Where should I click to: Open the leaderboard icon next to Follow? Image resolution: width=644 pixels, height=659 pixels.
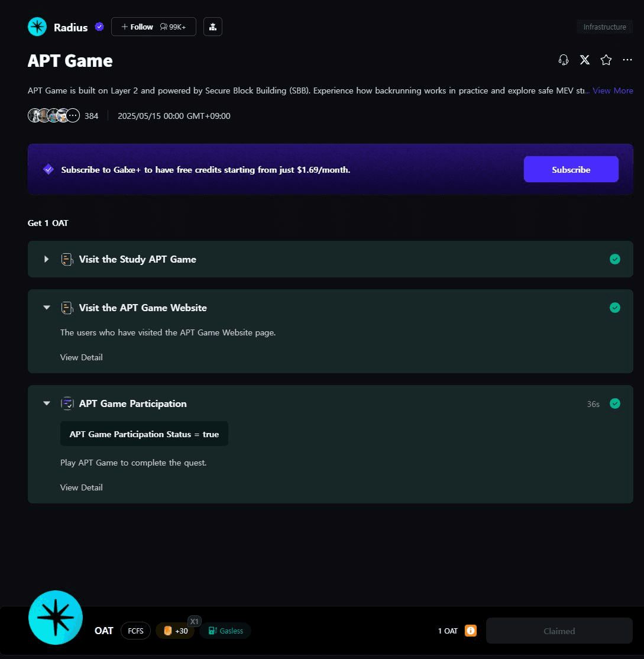click(212, 27)
